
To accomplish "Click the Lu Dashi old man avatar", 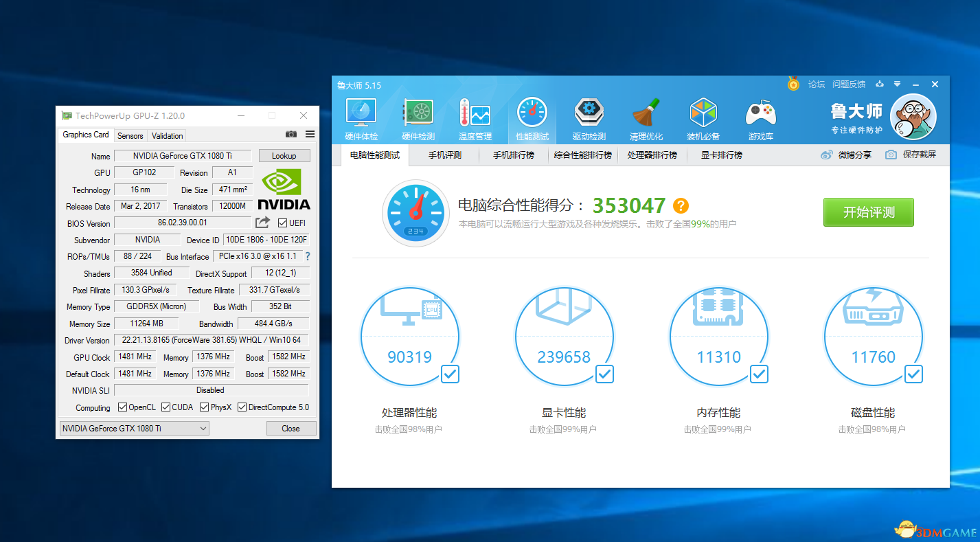I will tap(913, 116).
